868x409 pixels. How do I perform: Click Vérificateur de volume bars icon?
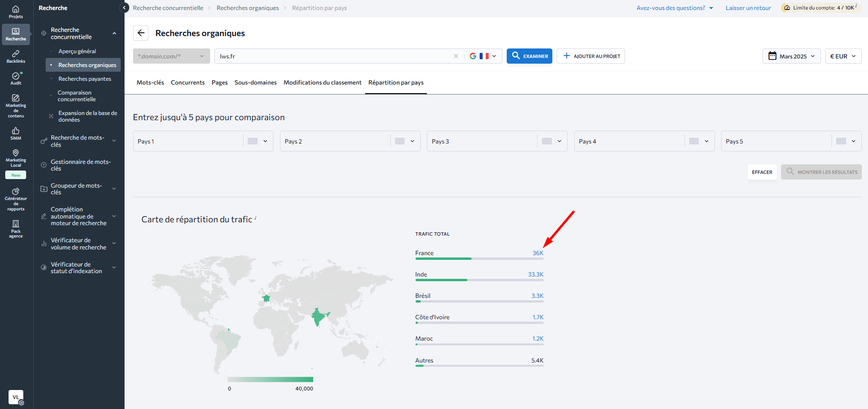pos(44,244)
